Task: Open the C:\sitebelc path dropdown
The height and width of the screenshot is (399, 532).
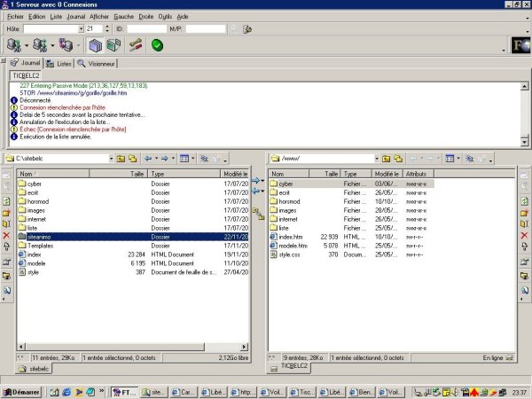Action: coord(111,159)
